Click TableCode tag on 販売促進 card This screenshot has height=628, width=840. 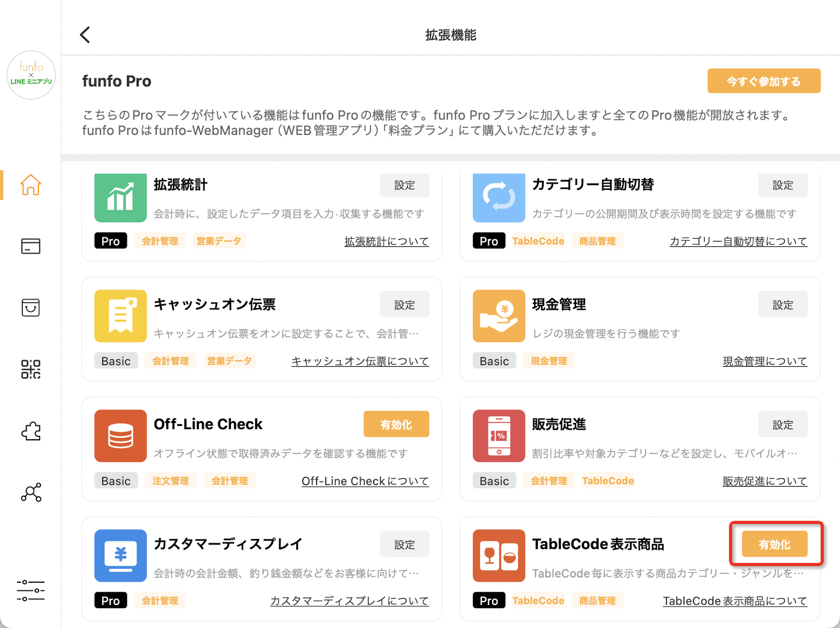[x=608, y=481]
